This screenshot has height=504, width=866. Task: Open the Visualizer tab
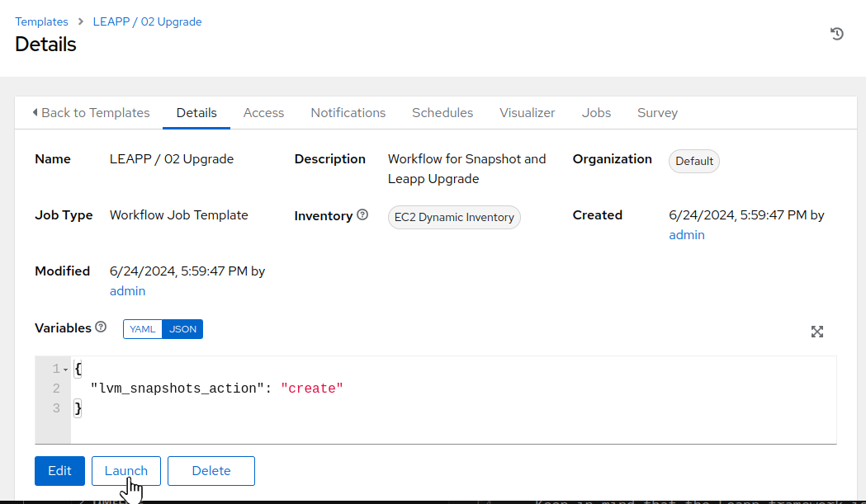click(x=528, y=113)
